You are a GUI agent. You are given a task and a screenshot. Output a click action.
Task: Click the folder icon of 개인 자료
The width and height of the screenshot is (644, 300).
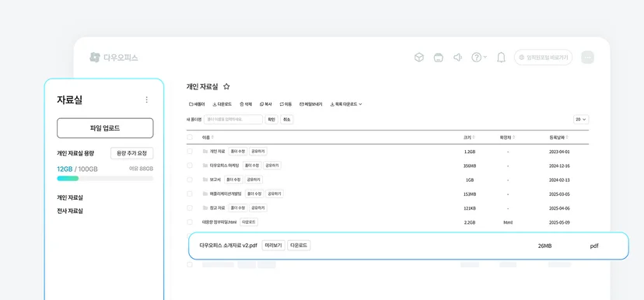(x=205, y=152)
